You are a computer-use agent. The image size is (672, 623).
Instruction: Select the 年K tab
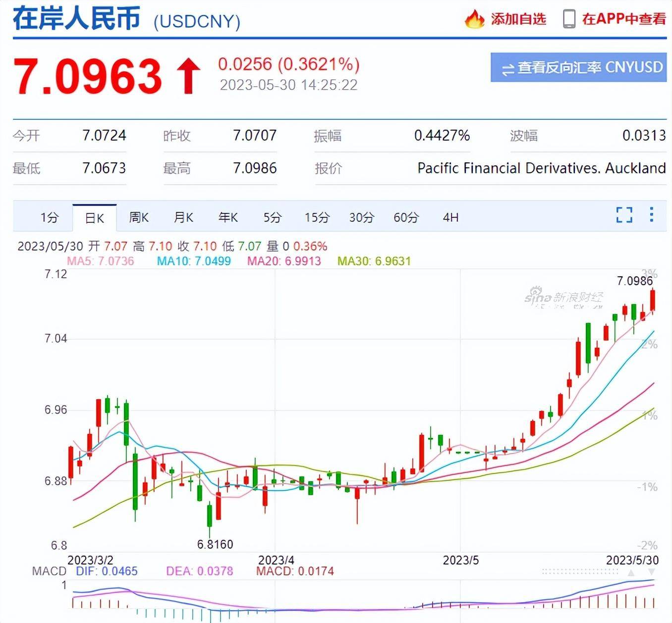click(228, 217)
